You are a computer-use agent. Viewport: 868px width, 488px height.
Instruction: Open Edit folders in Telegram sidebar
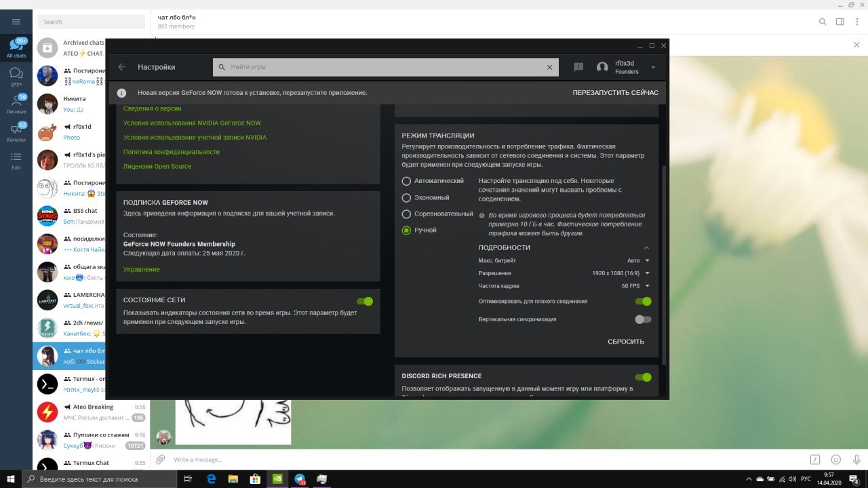coord(16,159)
